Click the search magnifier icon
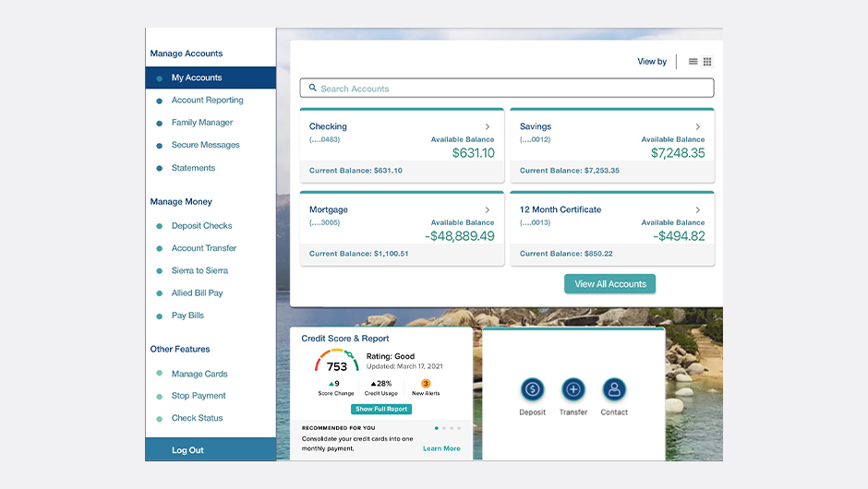This screenshot has width=868, height=489. tap(313, 88)
